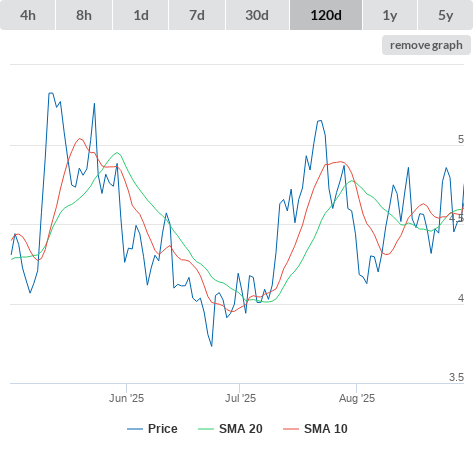474x455 pixels.
Task: Click the 5 value axis label
Action: (x=461, y=139)
